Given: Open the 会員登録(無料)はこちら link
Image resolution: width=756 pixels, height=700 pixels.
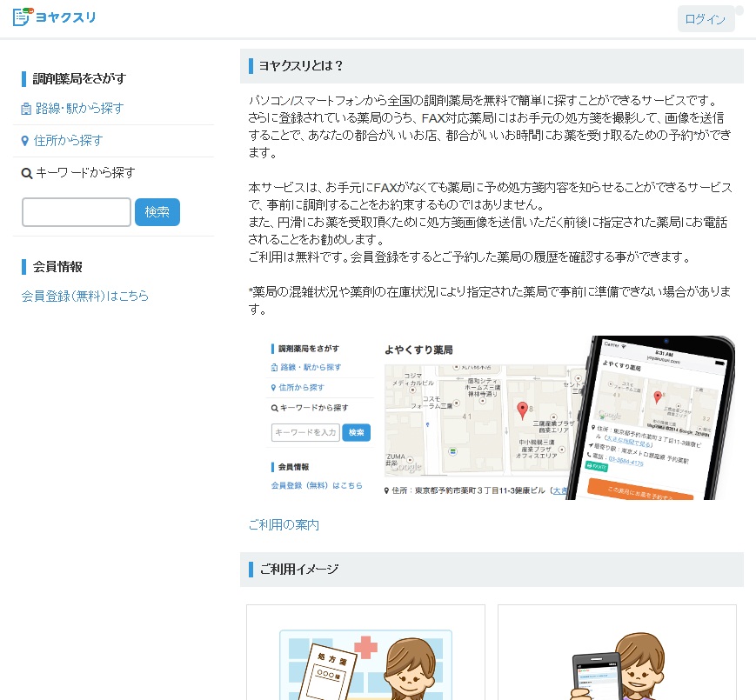Looking at the screenshot, I should click(85, 296).
